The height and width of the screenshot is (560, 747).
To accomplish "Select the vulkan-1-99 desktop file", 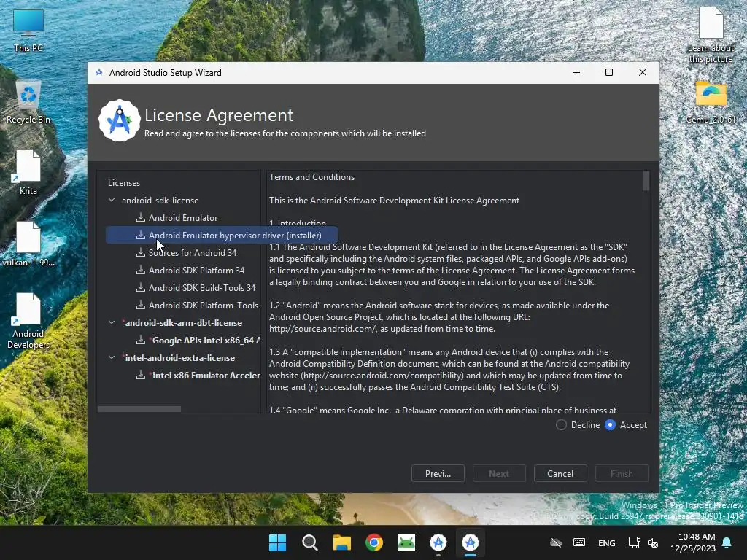I will click(x=28, y=244).
